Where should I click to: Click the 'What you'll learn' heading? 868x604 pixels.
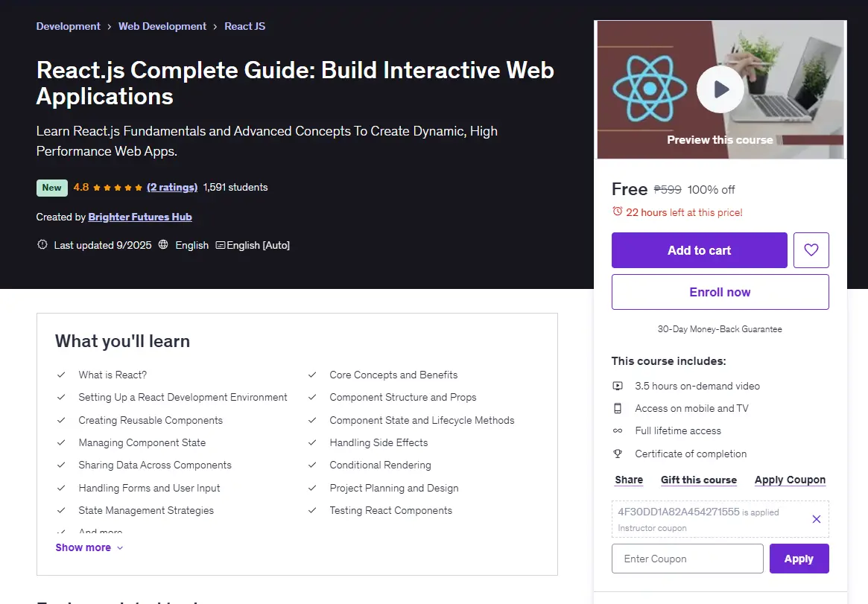(x=122, y=341)
